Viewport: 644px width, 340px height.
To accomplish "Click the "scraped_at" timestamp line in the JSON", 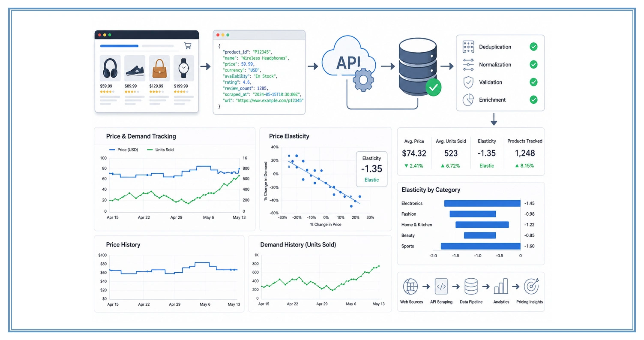I will tap(262, 94).
